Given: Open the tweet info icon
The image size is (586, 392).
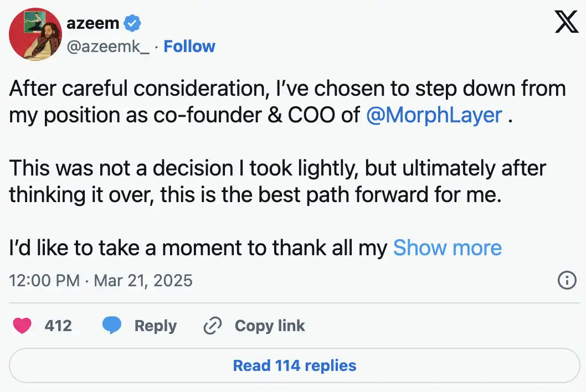Looking at the screenshot, I should point(566,281).
